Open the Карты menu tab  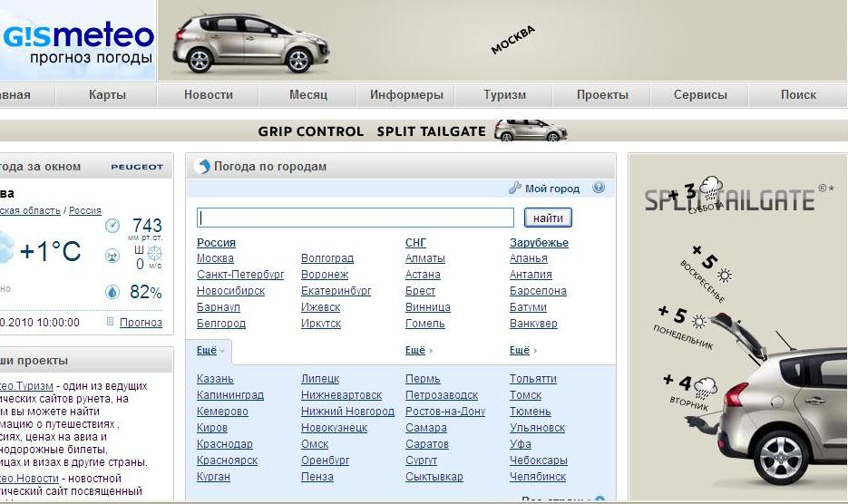coord(107,94)
